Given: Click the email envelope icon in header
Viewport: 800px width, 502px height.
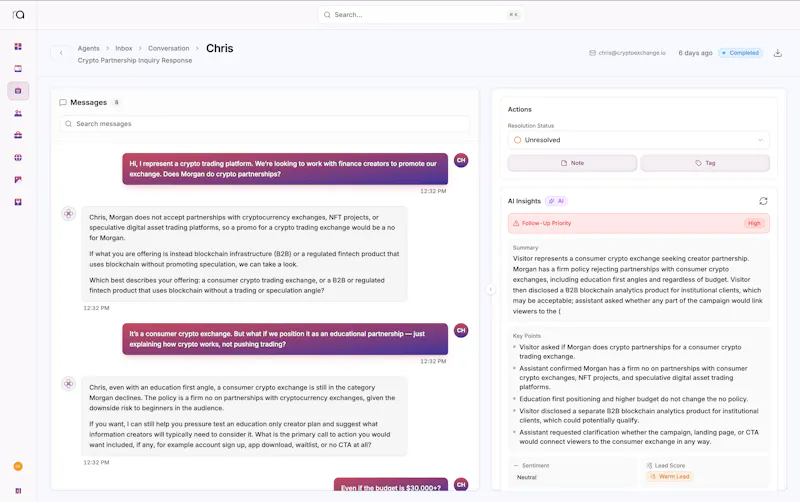Looking at the screenshot, I should [592, 53].
